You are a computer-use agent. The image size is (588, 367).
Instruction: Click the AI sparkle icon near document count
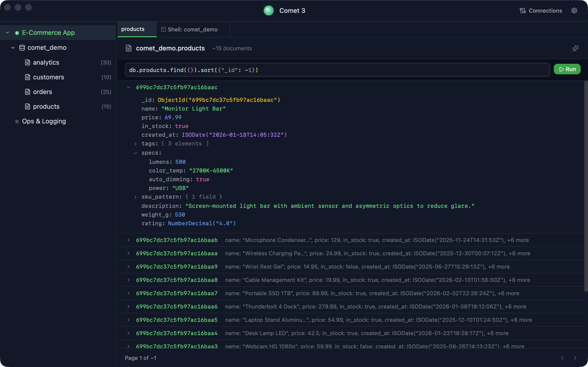pos(575,48)
